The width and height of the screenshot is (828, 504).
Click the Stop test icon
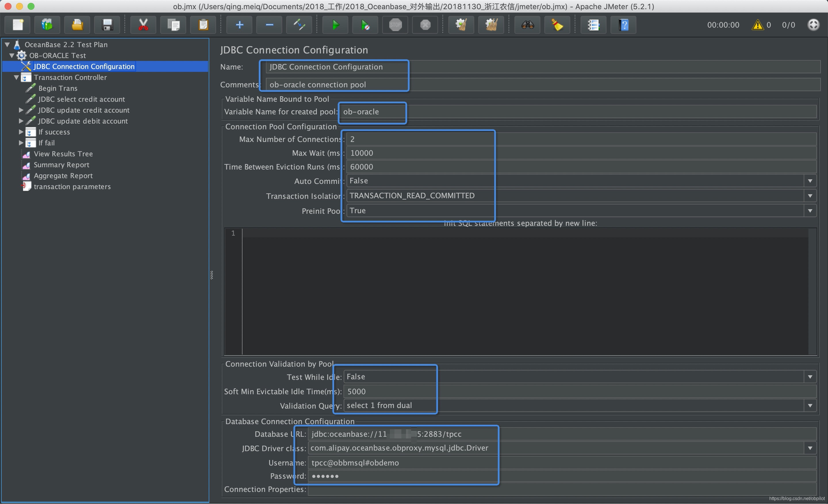[396, 25]
